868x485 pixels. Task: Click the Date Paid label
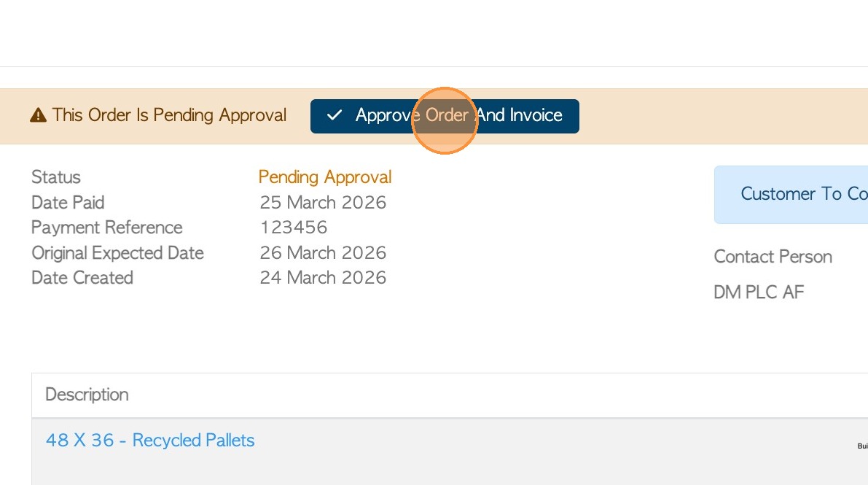tap(68, 203)
